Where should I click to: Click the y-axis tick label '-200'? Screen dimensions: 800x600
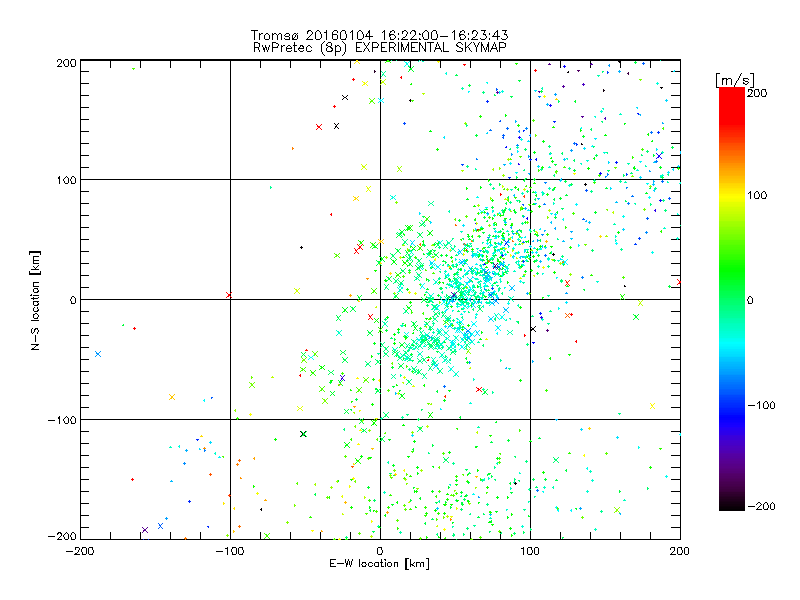point(62,536)
